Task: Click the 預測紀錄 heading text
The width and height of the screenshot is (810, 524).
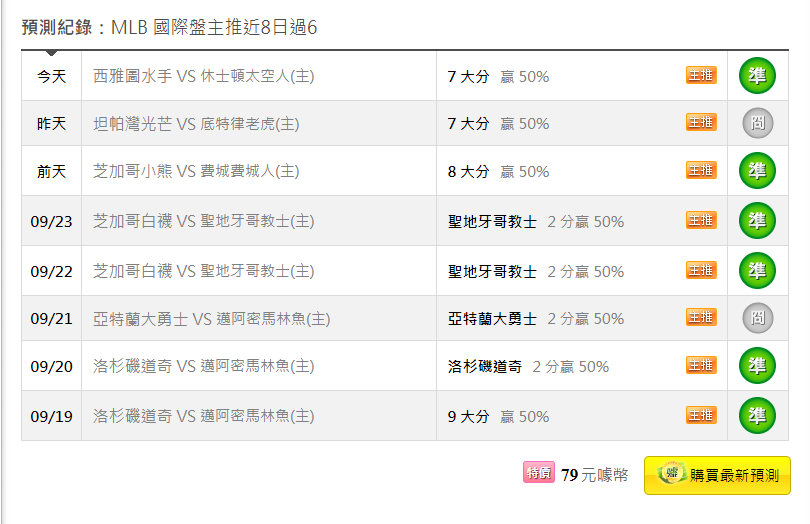Action: click(x=57, y=27)
